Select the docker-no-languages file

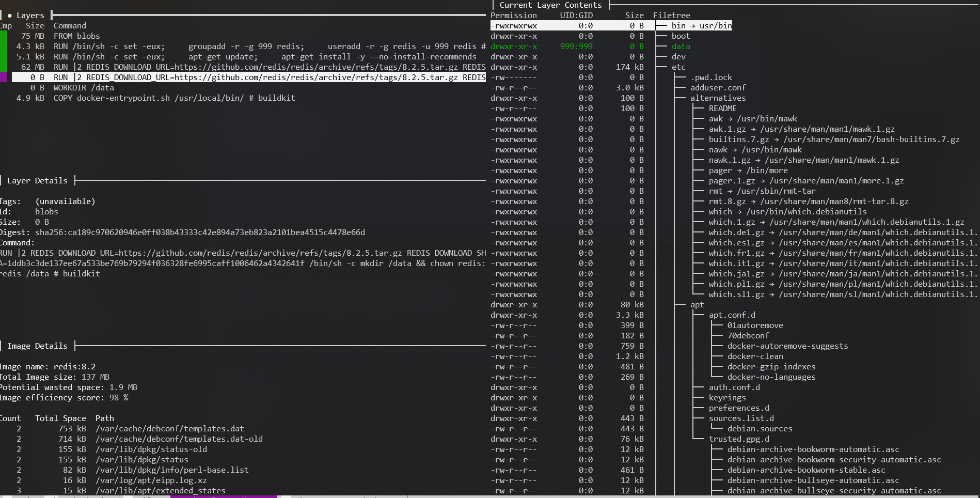coord(771,377)
